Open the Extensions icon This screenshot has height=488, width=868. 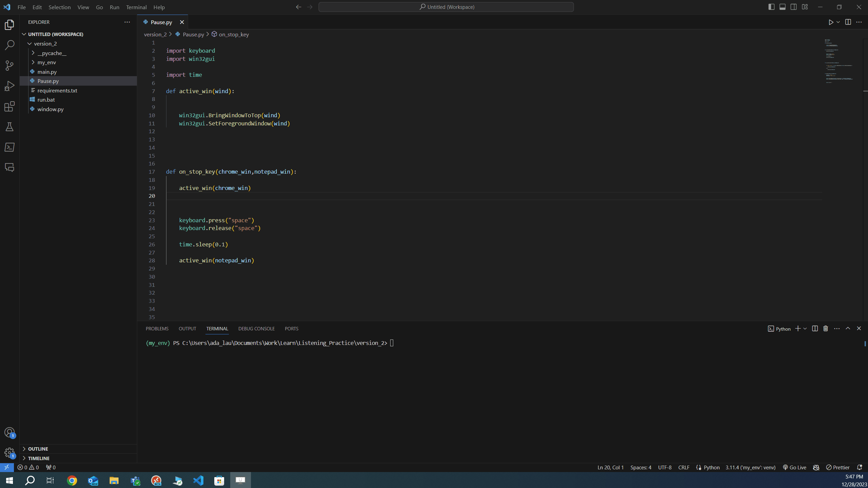[9, 106]
